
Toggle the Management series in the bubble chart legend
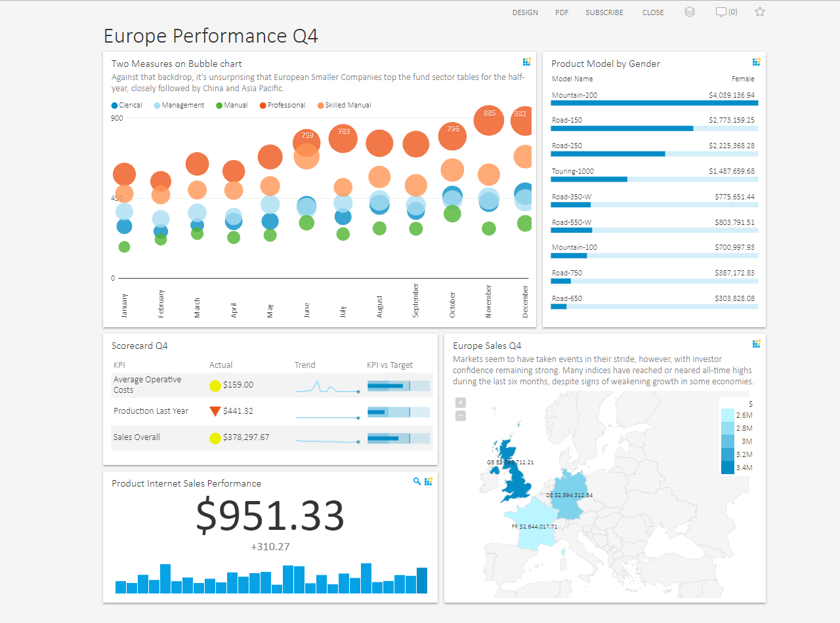point(177,105)
